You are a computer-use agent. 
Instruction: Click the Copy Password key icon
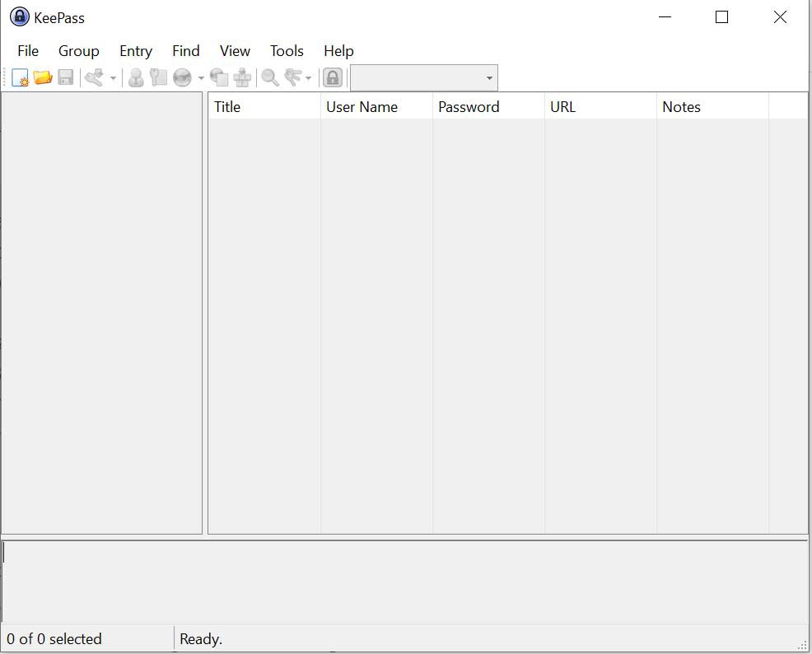(158, 77)
